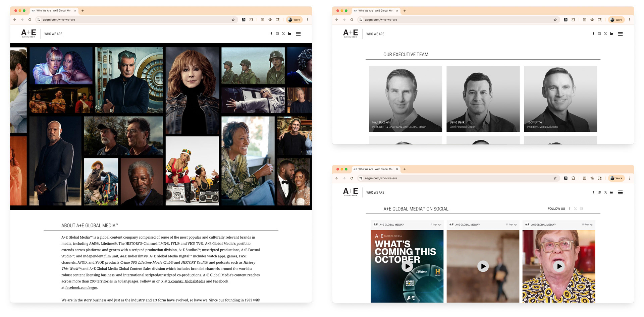This screenshot has height=317, width=644.
Task: Reload the bottom-right window page
Action: [x=352, y=178]
